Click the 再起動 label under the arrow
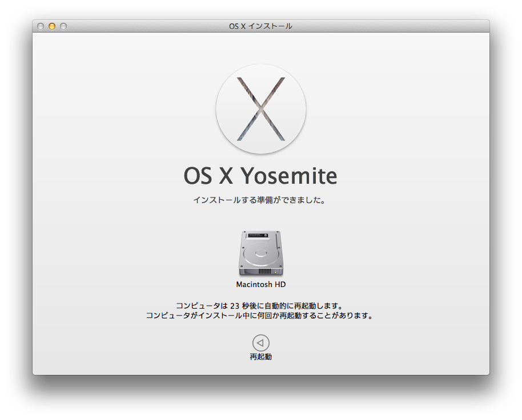Image resolution: width=522 pixels, height=420 pixels. (260, 357)
